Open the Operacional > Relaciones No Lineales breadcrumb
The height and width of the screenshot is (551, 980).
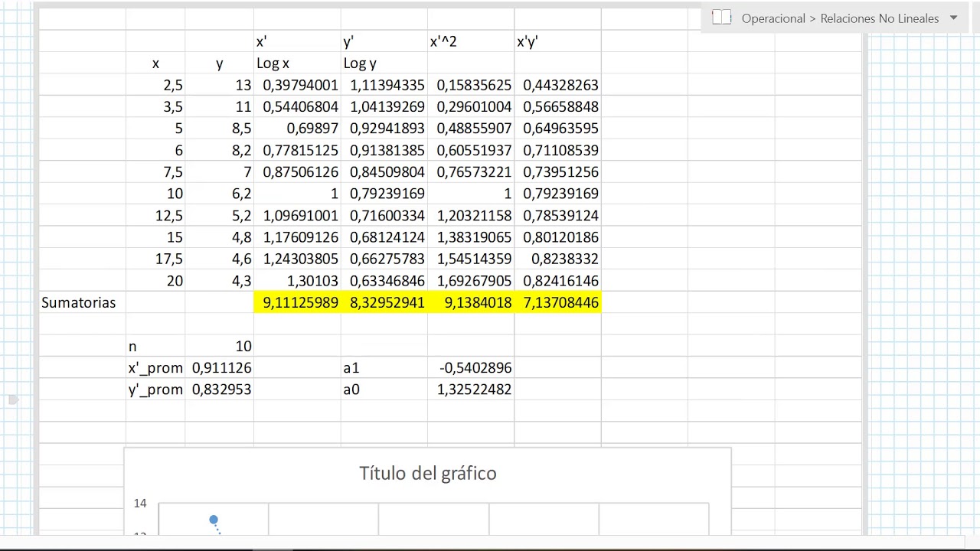(840, 18)
